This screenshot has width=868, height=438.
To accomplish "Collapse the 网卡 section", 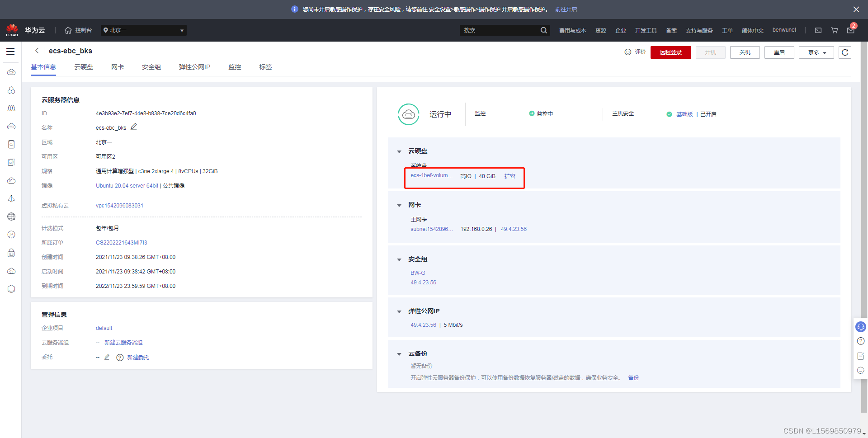I will click(399, 205).
